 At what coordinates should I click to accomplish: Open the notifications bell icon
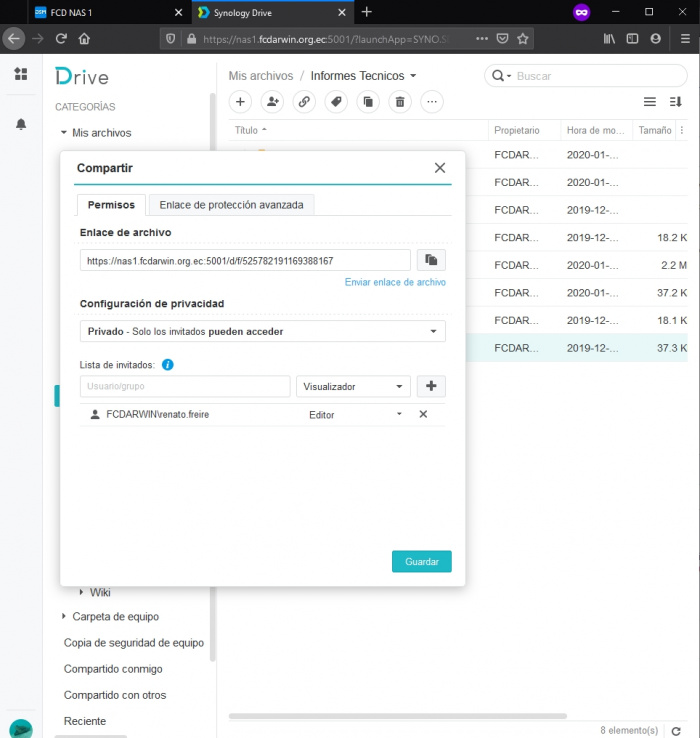21,124
